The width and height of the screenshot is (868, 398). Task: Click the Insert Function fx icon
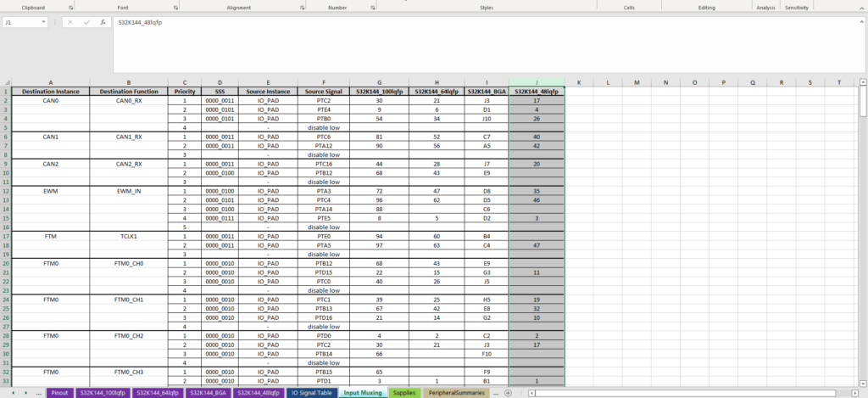click(103, 22)
